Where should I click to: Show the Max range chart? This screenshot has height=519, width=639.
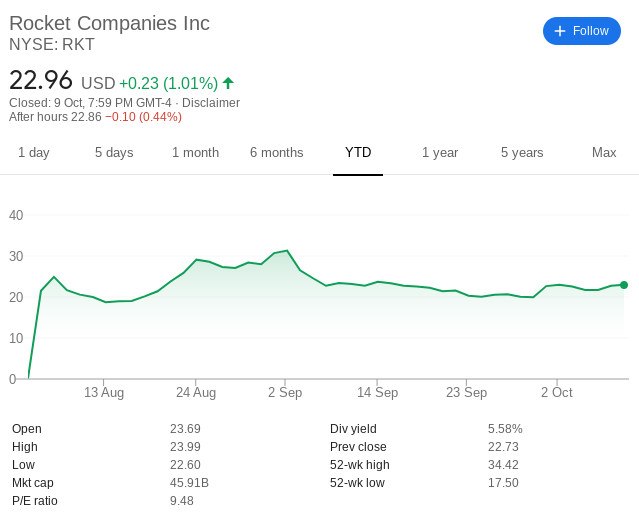pyautogui.click(x=604, y=152)
